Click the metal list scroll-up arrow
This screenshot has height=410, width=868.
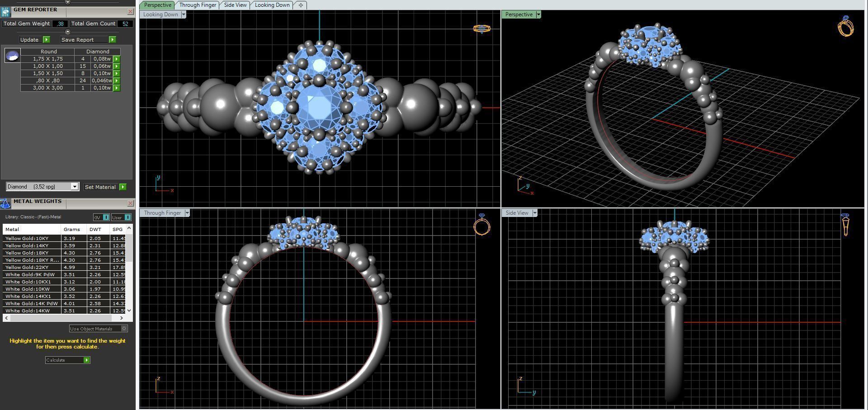[x=129, y=227]
